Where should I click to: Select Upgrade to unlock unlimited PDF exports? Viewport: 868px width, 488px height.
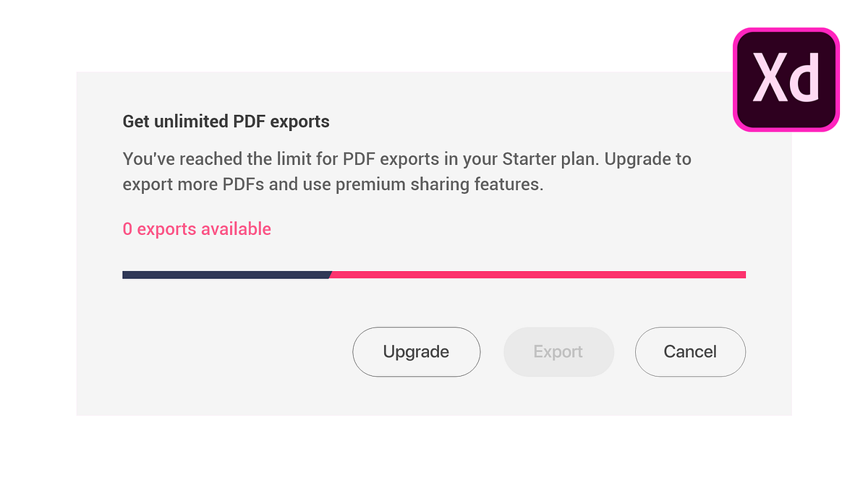pyautogui.click(x=416, y=352)
